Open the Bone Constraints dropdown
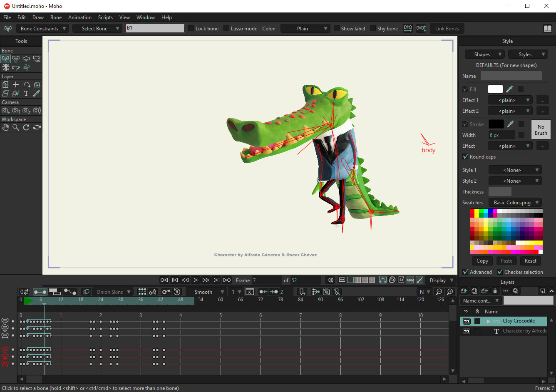This screenshot has height=392, width=556. (42, 29)
